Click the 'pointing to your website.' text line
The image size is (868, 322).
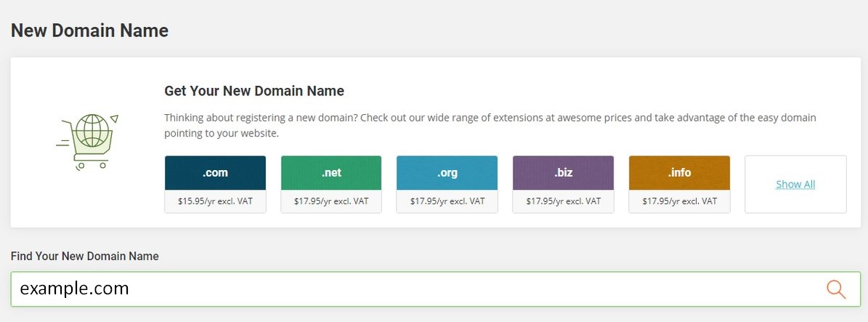click(x=222, y=134)
